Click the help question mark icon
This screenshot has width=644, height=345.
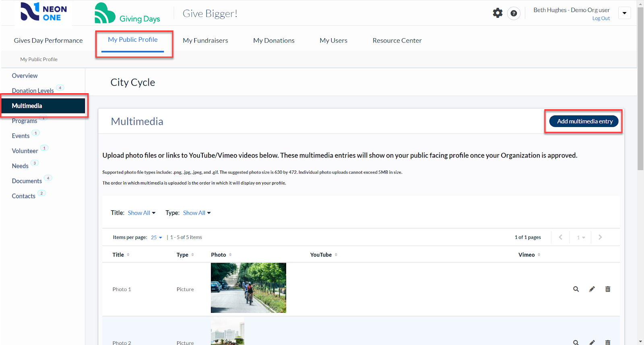coord(514,13)
